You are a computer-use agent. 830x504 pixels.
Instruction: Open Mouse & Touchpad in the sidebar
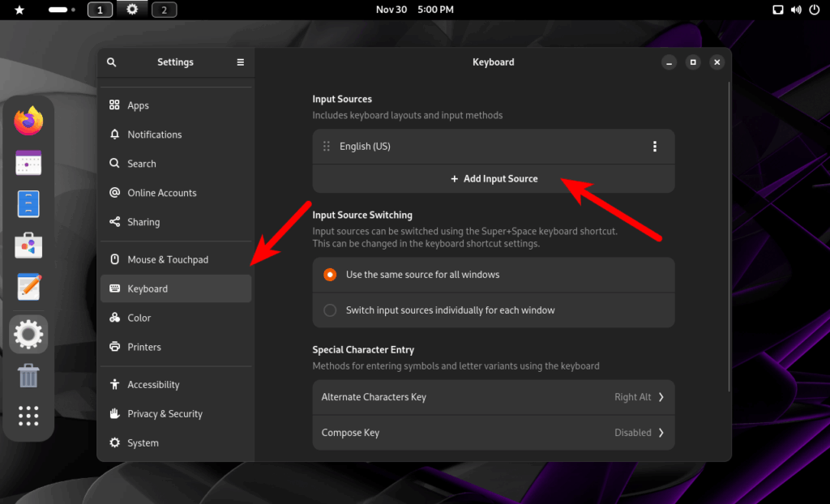coord(176,259)
